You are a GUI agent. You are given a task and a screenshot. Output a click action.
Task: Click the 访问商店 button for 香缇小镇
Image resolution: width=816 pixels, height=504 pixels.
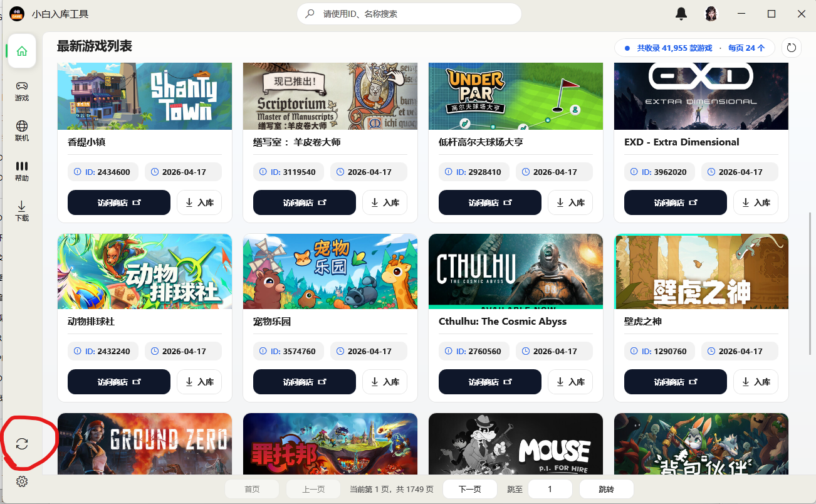(119, 202)
